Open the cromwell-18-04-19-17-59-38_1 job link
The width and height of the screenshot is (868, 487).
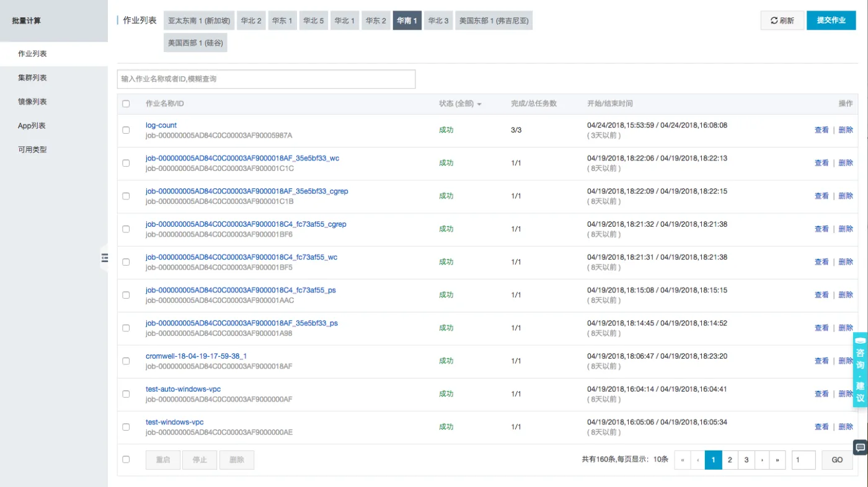(x=196, y=356)
